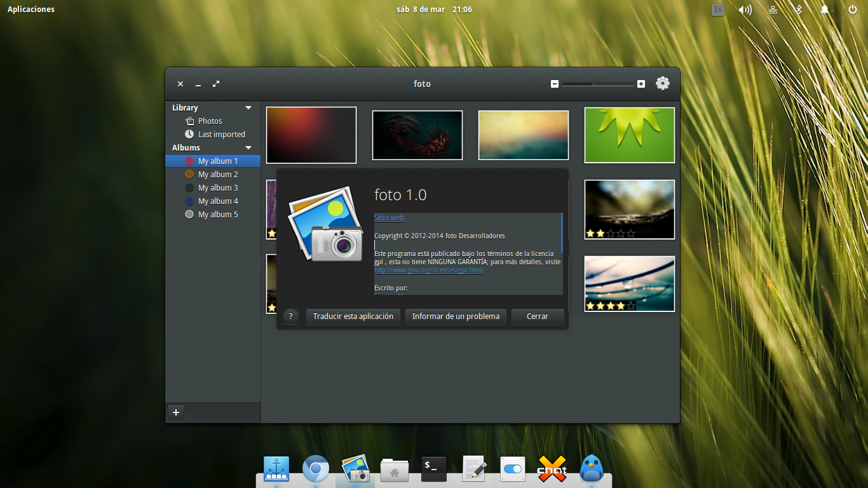Open the gnu.org GPL license link
868x488 pixels.
[428, 270]
